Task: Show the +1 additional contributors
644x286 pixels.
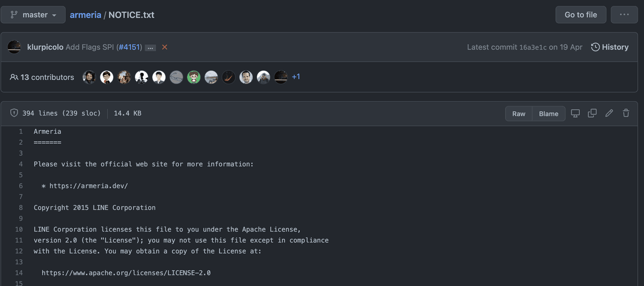Action: [x=296, y=77]
